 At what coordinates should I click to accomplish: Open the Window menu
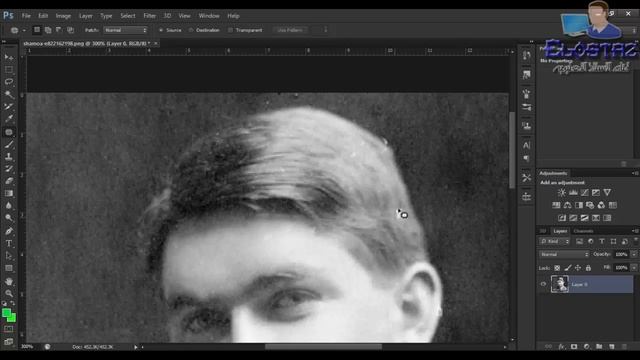209,16
